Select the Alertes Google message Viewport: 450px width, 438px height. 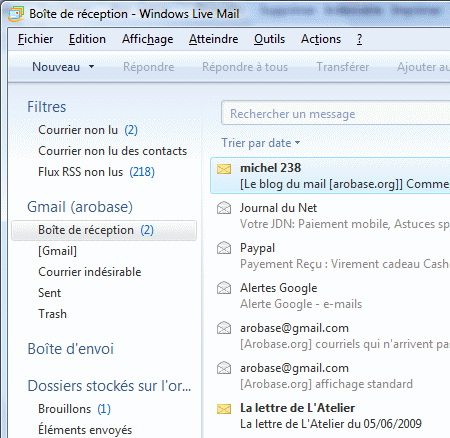[x=330, y=296]
